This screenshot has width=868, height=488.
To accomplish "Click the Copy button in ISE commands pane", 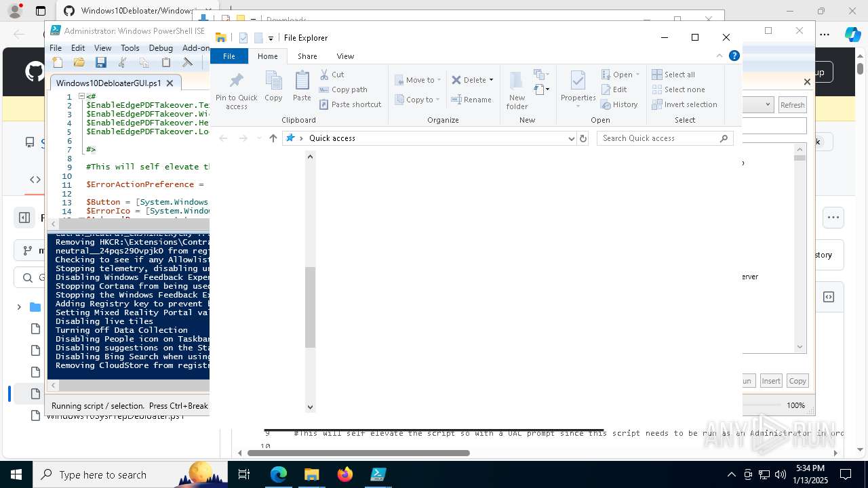I will click(797, 381).
